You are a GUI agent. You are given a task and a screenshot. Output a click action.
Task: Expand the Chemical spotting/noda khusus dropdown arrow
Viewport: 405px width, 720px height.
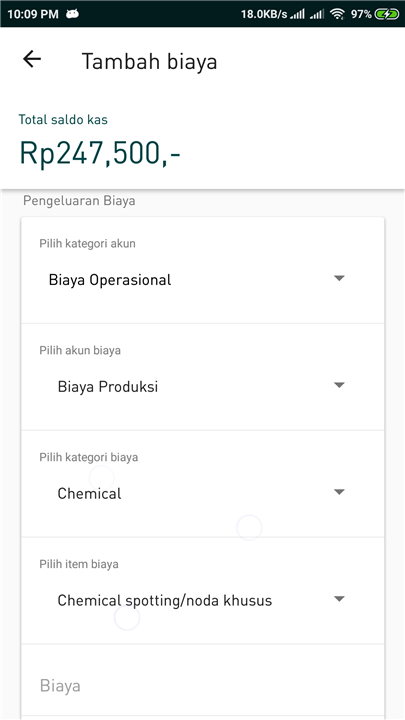(339, 599)
